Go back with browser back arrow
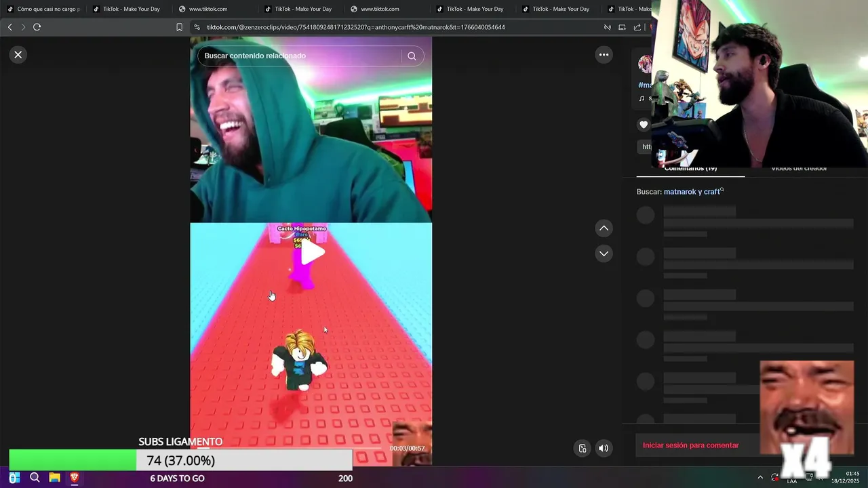Viewport: 868px width, 488px height. [x=9, y=27]
